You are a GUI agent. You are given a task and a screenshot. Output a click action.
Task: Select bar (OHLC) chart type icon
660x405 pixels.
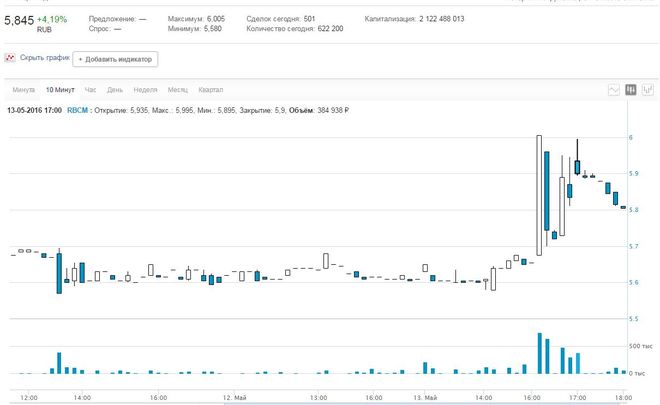click(648, 90)
